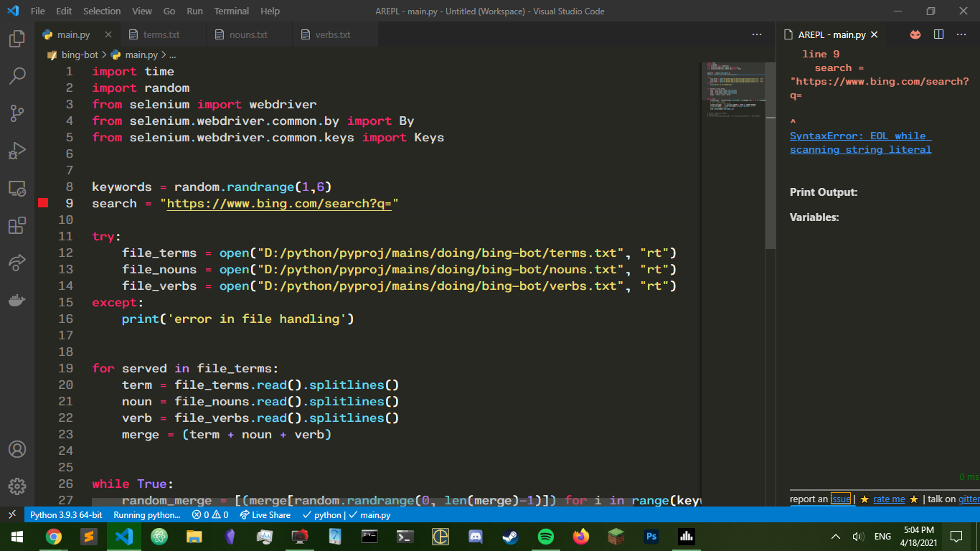This screenshot has height=551, width=980.
Task: Open Discord from taskbar
Action: tap(475, 537)
